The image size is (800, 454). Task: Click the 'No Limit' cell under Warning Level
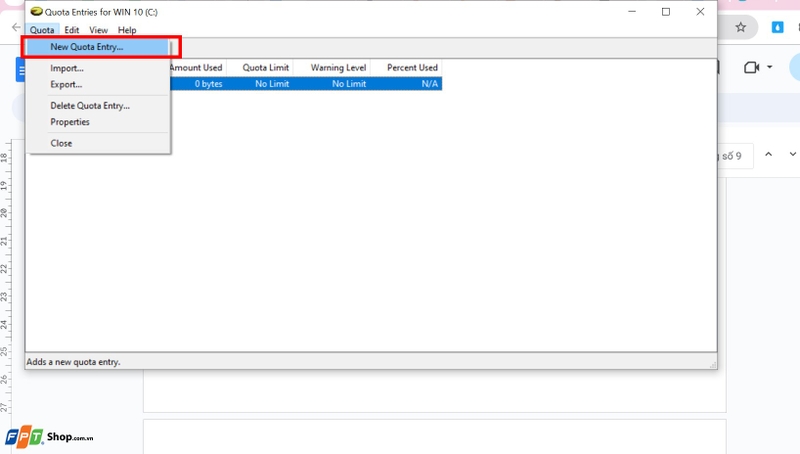click(349, 84)
